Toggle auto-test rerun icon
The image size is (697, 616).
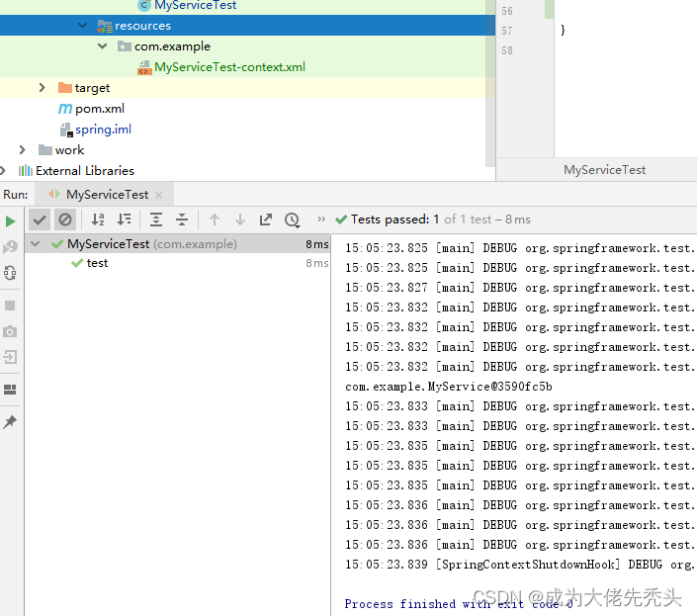tap(10, 273)
